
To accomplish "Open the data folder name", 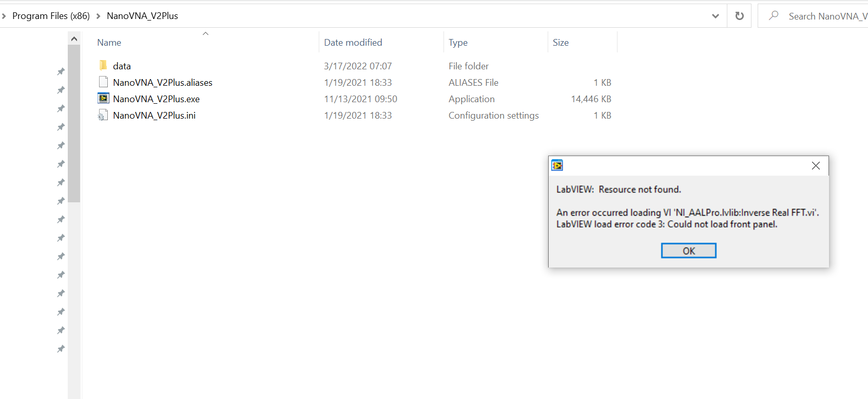I will (122, 66).
